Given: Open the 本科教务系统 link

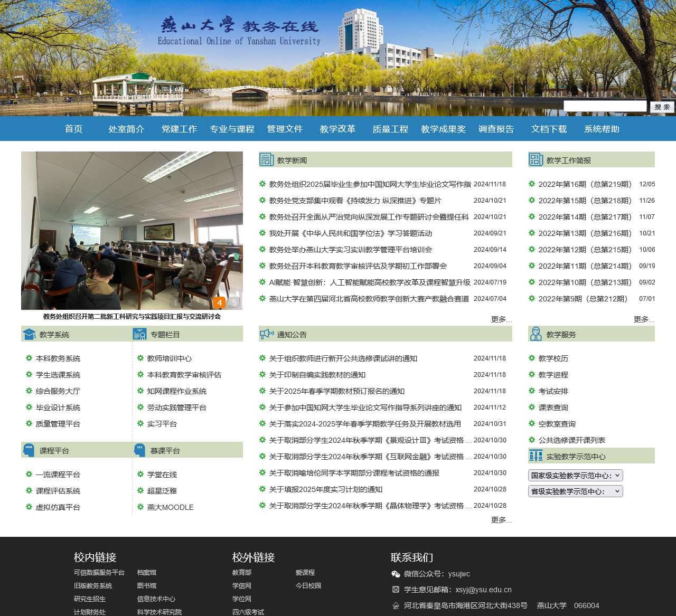Looking at the screenshot, I should click(57, 358).
